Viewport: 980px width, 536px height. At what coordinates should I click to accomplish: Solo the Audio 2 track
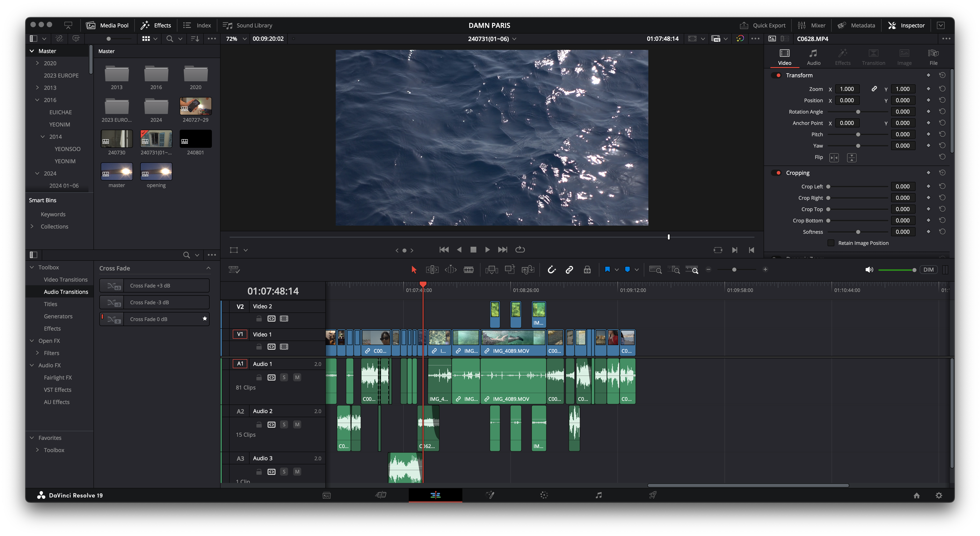click(x=284, y=424)
